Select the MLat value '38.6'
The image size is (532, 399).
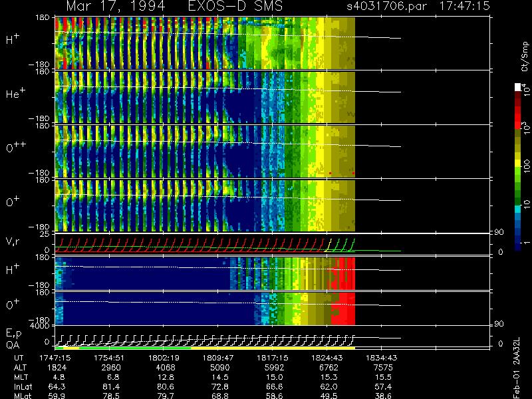pyautogui.click(x=383, y=396)
